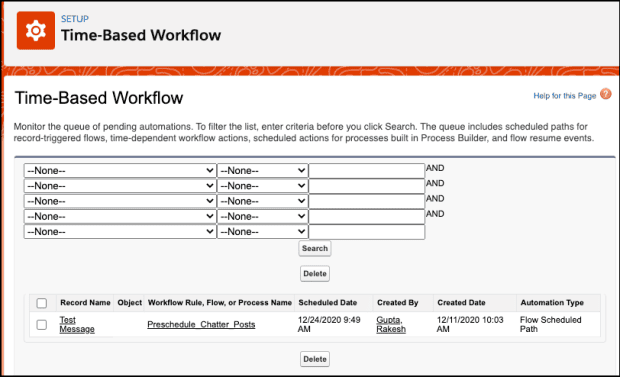Image resolution: width=620 pixels, height=377 pixels.
Task: Click the Created Date column header
Action: click(461, 303)
